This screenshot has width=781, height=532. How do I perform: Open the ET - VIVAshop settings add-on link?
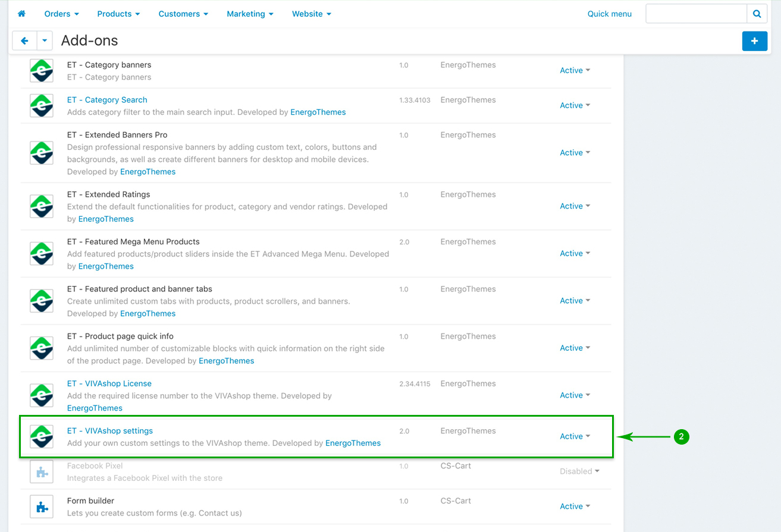[x=110, y=431]
